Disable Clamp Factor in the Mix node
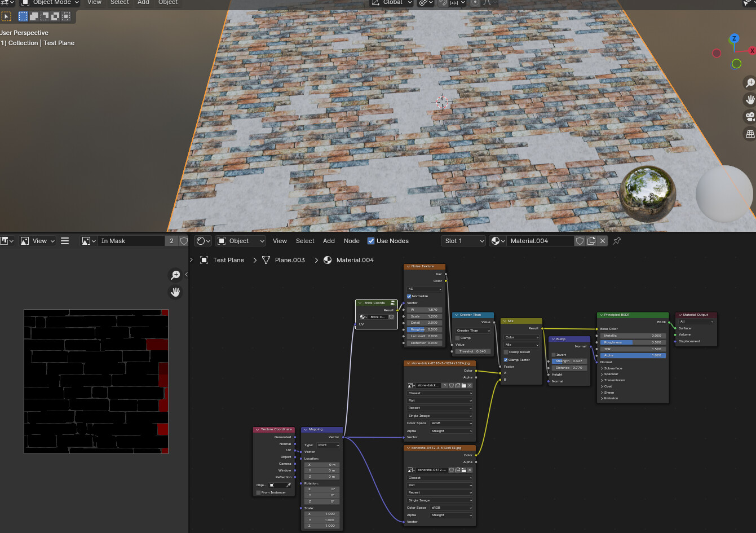 tap(506, 360)
